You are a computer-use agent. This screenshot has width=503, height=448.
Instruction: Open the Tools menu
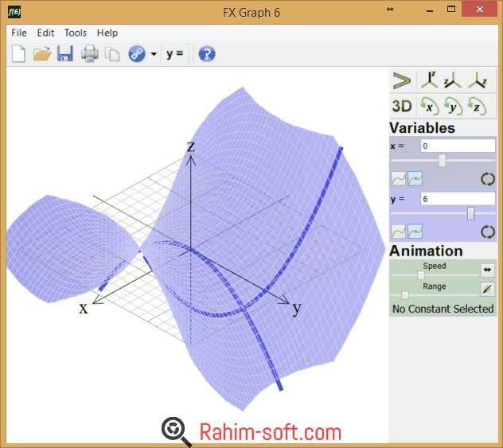click(76, 33)
